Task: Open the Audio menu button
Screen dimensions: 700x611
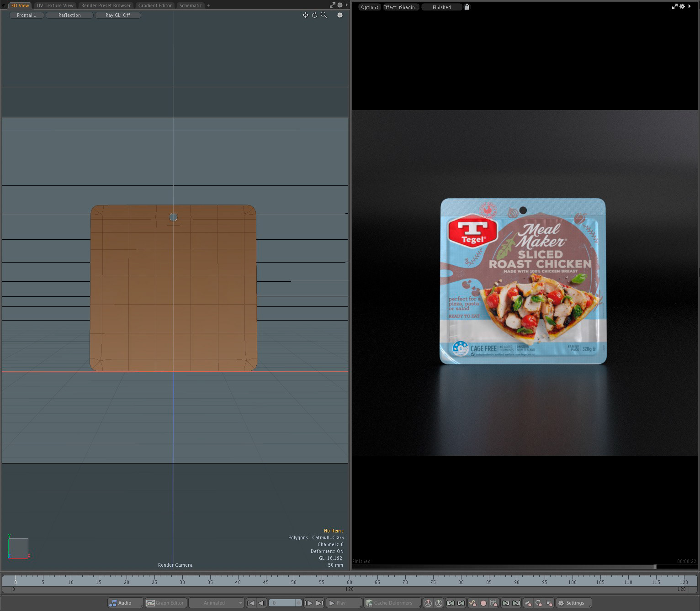Action: 125,603
